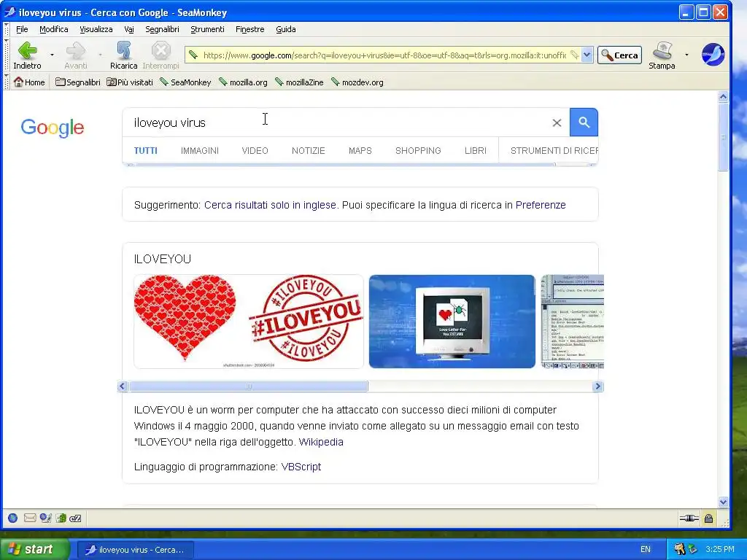Open the Modifica menu
This screenshot has height=560, width=747.
click(x=54, y=29)
